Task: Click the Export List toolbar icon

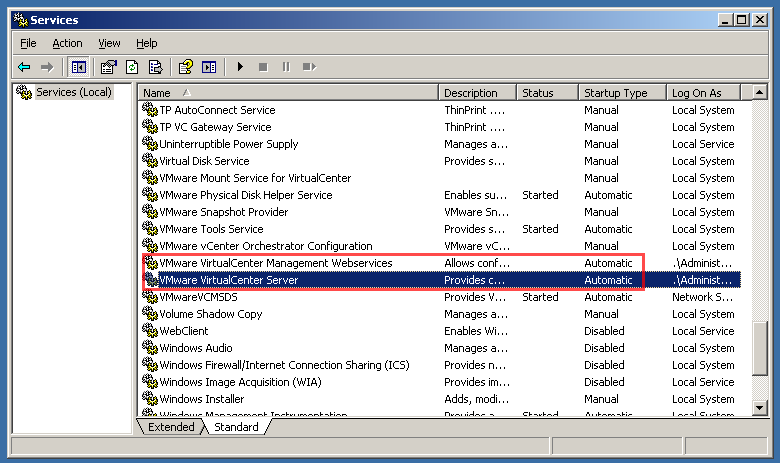Action: click(x=156, y=67)
